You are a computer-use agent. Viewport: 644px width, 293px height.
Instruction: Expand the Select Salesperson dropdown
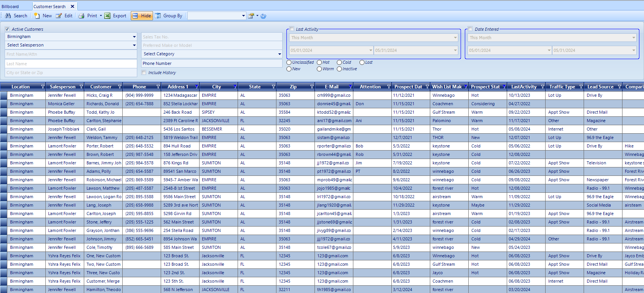pyautogui.click(x=134, y=45)
